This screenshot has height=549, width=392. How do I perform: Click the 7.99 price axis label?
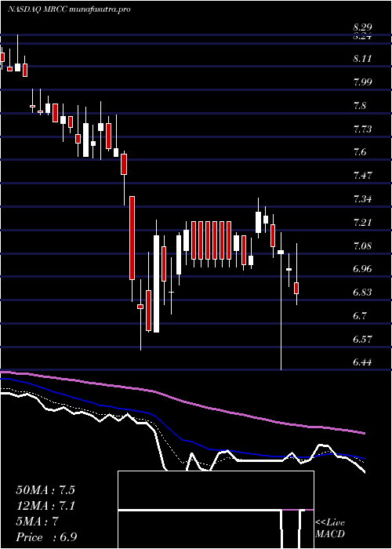click(x=362, y=82)
